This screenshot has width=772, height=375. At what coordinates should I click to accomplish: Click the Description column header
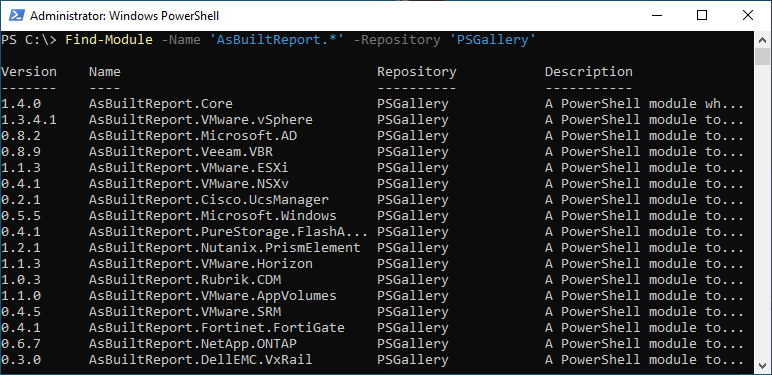[x=588, y=72]
